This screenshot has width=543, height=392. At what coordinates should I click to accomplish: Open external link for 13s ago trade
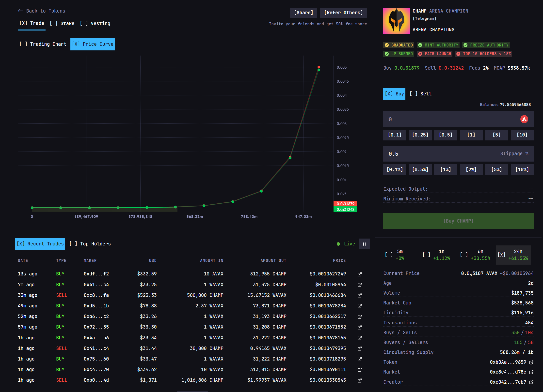pos(360,274)
